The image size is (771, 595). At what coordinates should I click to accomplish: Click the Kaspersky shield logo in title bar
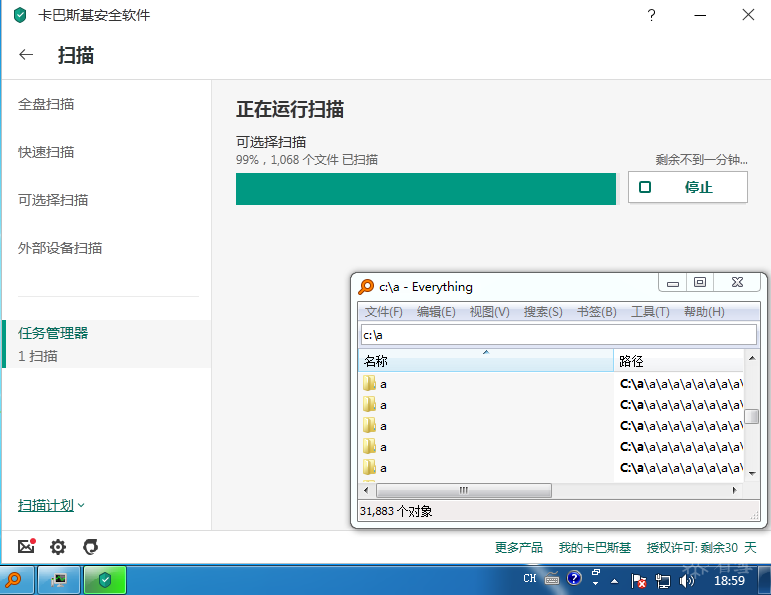point(20,15)
